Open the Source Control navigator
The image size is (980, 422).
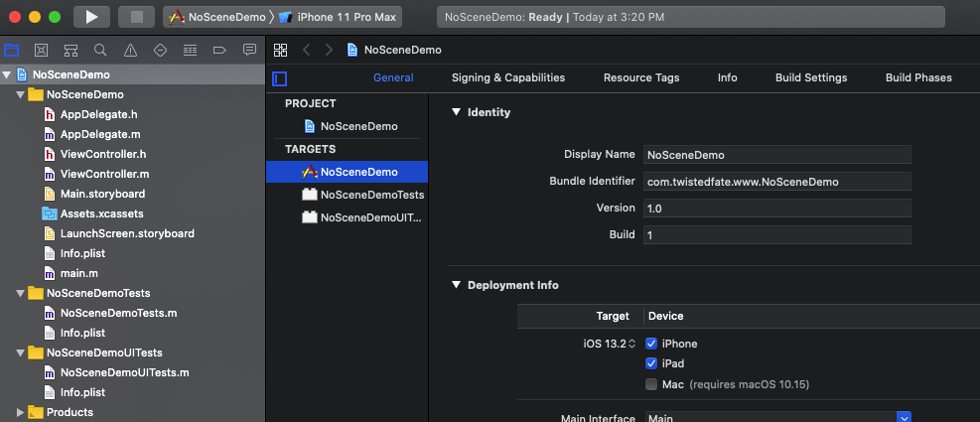(x=41, y=50)
